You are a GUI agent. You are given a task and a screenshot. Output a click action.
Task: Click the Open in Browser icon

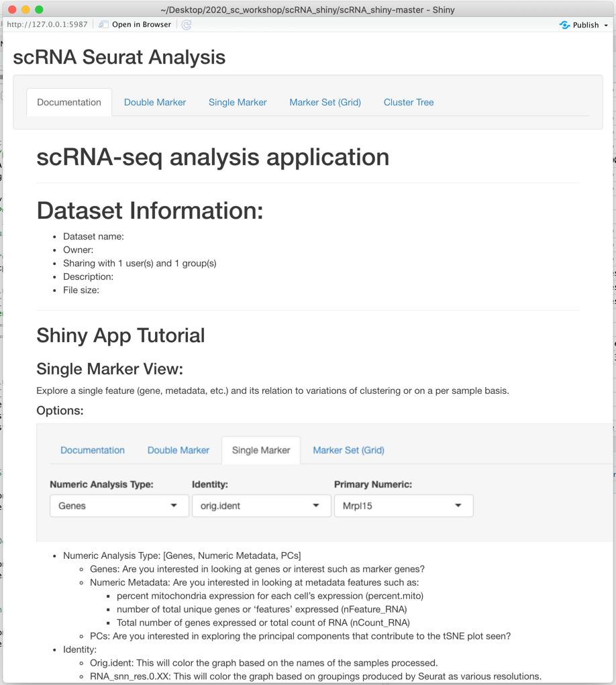[103, 25]
